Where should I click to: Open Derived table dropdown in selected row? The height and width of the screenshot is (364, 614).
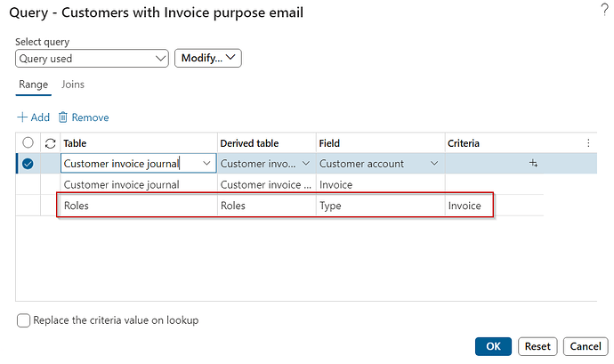click(x=306, y=164)
